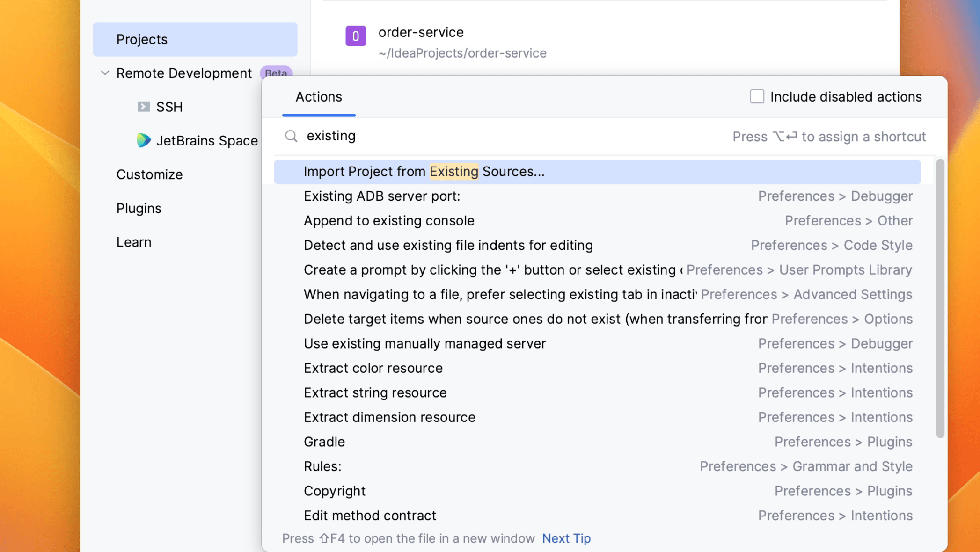Open Detect and use existing file indents setting
This screenshot has width=980, height=552.
pyautogui.click(x=448, y=245)
